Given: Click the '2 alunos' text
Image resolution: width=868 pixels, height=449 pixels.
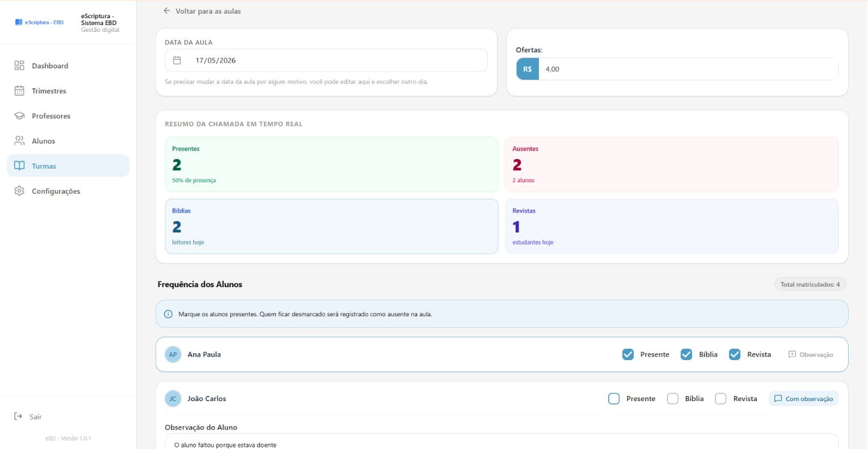Looking at the screenshot, I should (523, 180).
